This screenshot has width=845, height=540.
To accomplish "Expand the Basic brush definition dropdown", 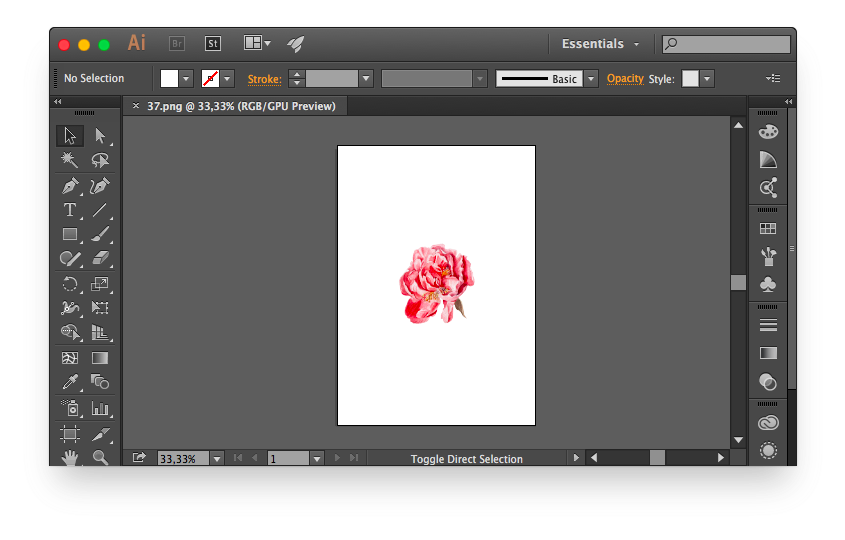I will coord(591,79).
